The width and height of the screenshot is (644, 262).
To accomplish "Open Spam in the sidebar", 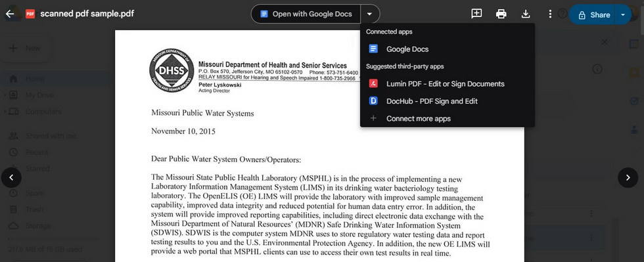I will 35,192.
